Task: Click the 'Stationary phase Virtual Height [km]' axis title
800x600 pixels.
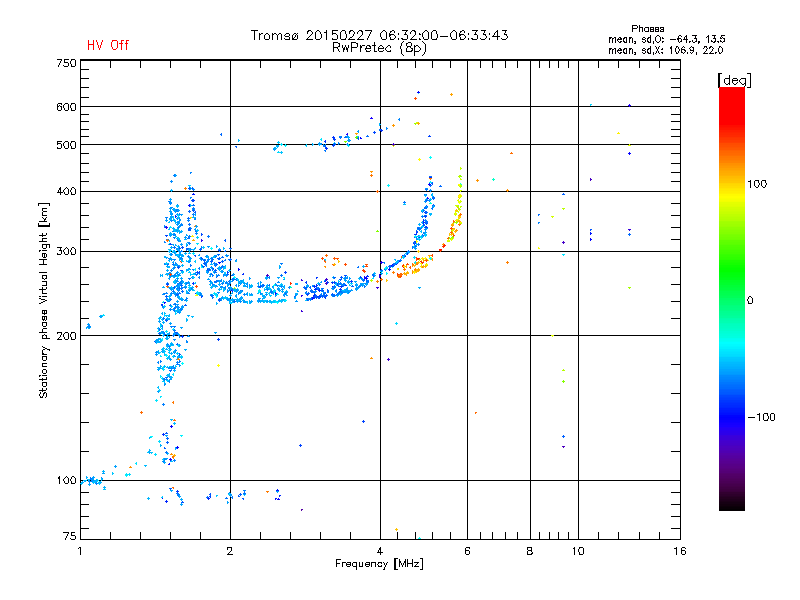Action: click(x=44, y=300)
